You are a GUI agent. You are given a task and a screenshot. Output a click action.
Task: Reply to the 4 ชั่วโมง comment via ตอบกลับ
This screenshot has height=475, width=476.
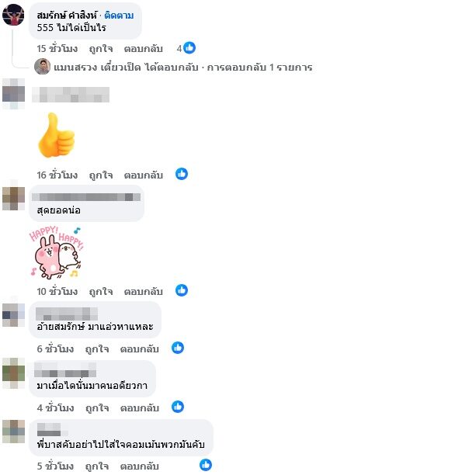click(139, 408)
